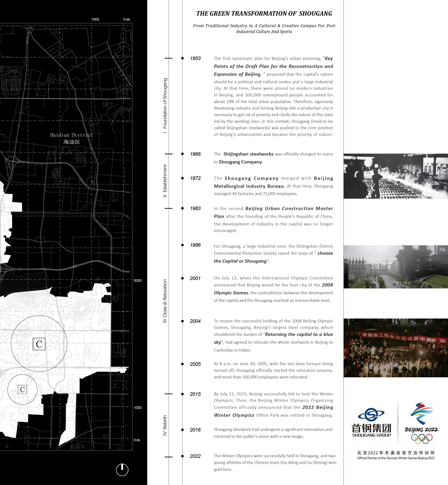This screenshot has width=448, height=485.
Task: Click the IV Rebirth section label
Action: point(165,426)
